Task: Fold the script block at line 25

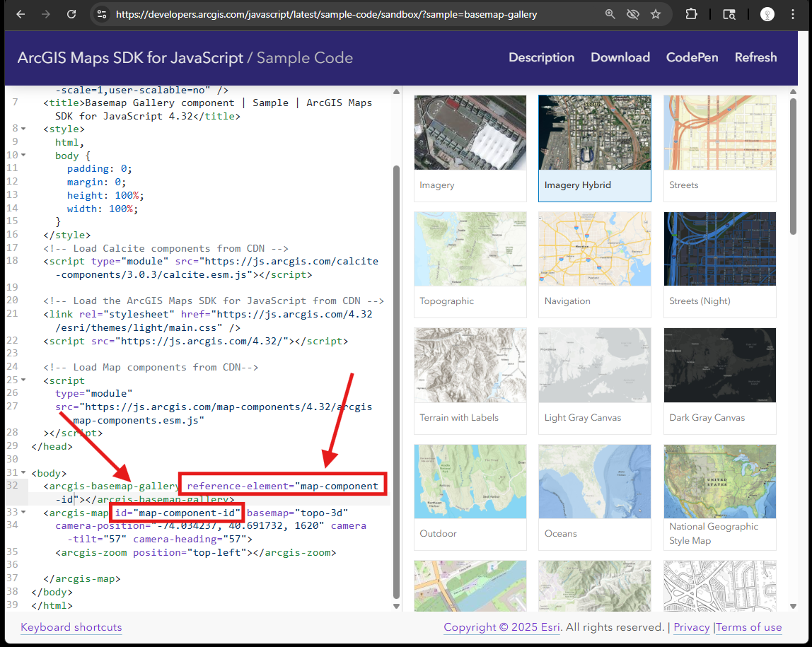Action: click(x=24, y=380)
